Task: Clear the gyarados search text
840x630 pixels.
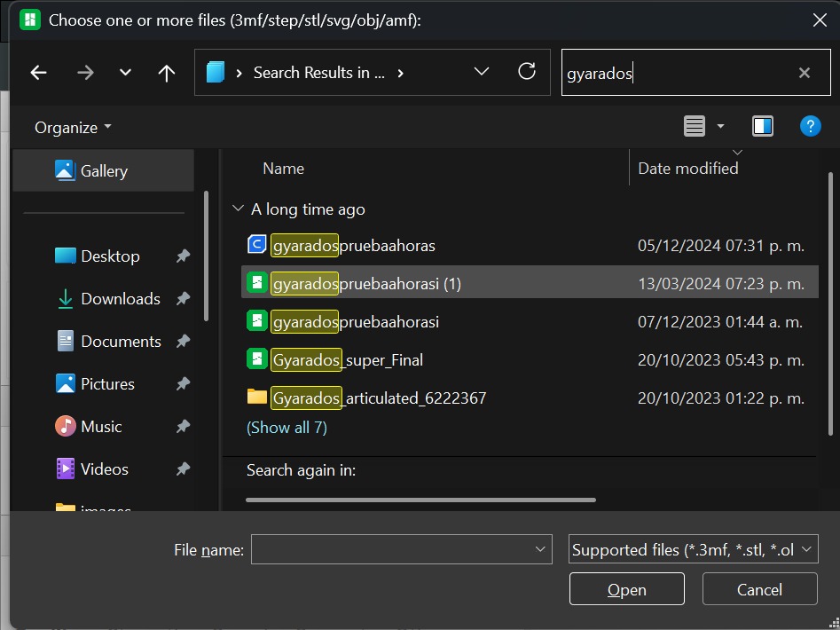Action: coord(804,73)
